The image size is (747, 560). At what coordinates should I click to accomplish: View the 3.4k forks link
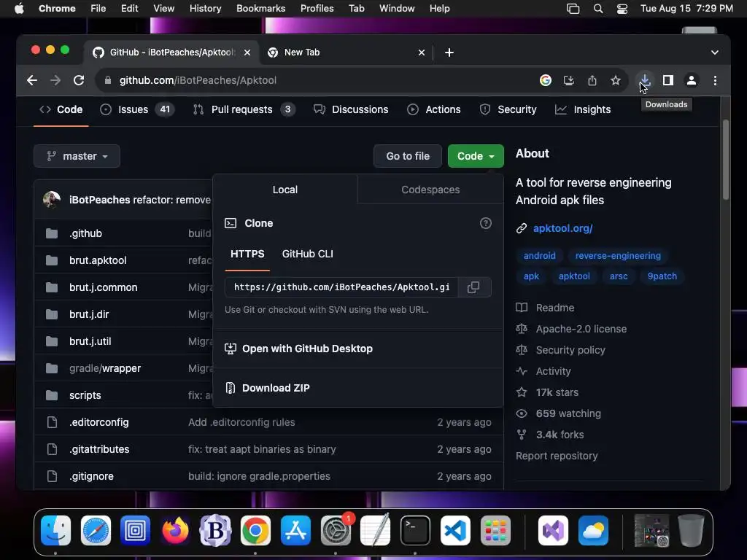(x=560, y=435)
